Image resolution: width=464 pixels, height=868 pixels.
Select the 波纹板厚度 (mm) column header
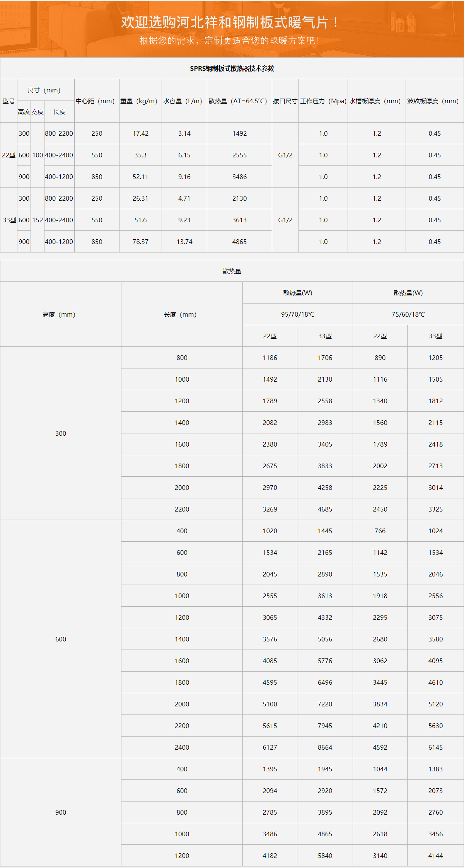[x=434, y=101]
